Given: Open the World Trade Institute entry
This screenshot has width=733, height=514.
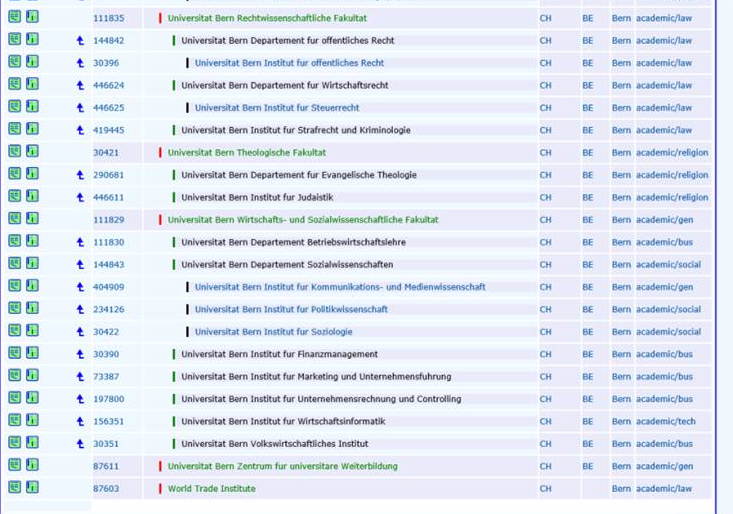Looking at the screenshot, I should pyautogui.click(x=211, y=489).
